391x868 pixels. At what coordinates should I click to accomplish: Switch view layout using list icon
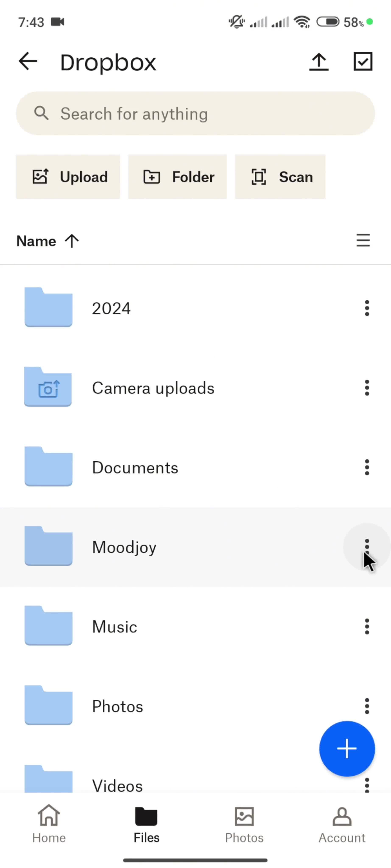click(x=363, y=241)
